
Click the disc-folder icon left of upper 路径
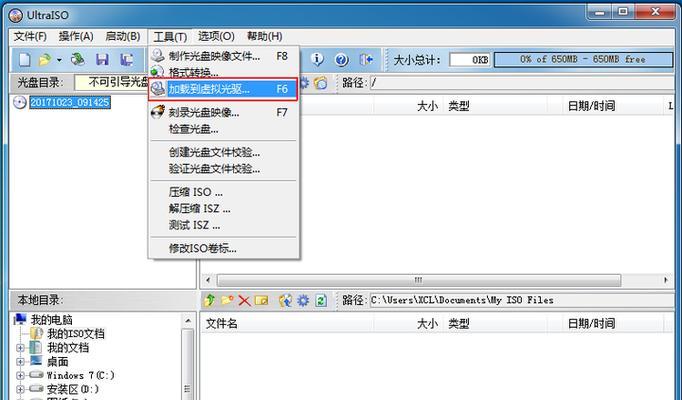coord(321,83)
